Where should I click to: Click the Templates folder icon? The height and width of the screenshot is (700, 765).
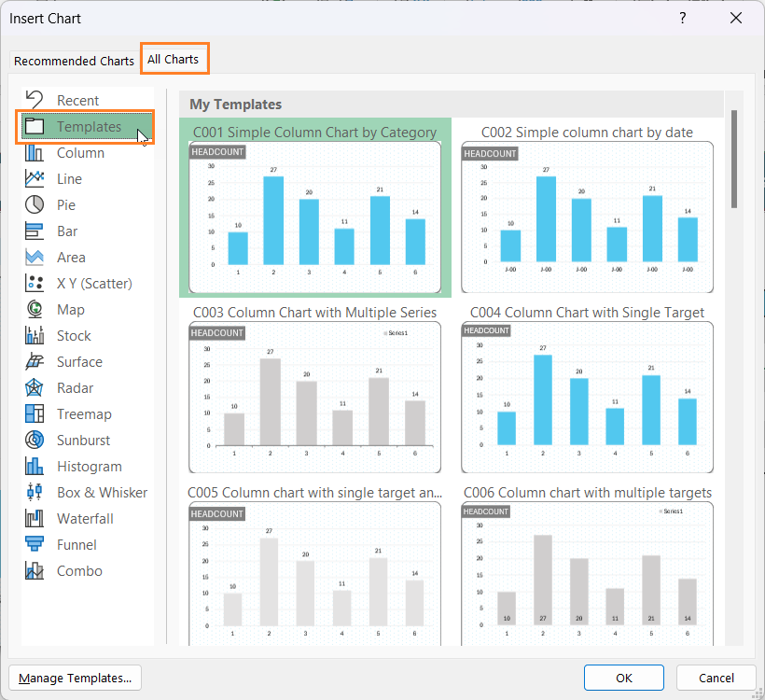(x=35, y=126)
